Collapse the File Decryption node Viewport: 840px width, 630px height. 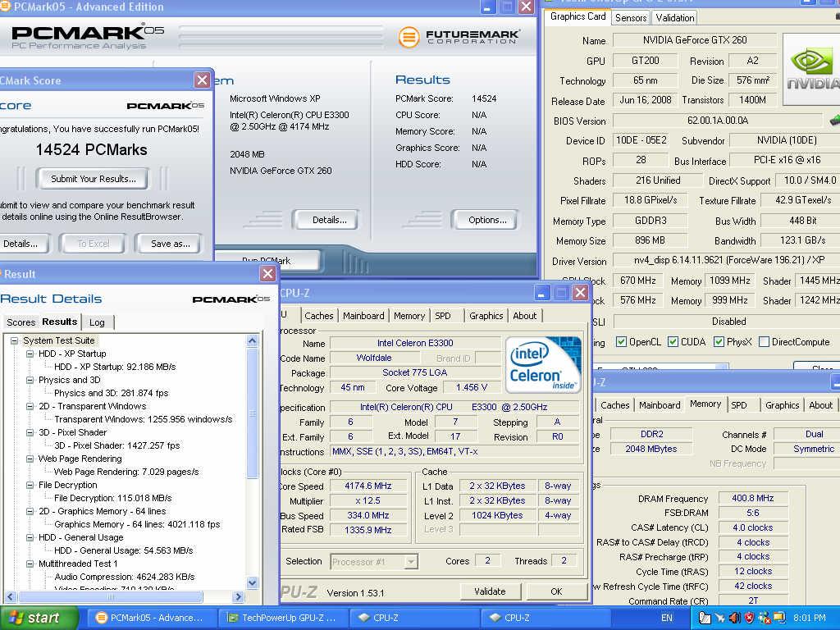30,485
